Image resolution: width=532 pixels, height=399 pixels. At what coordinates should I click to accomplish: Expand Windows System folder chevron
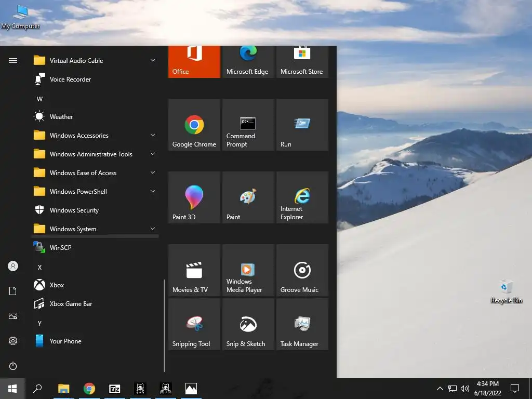pos(153,229)
